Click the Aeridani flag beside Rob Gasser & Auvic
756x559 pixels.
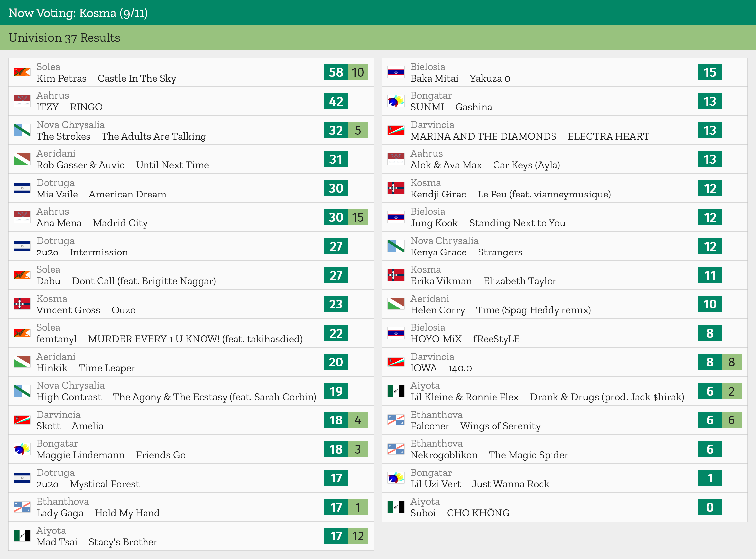point(22,159)
